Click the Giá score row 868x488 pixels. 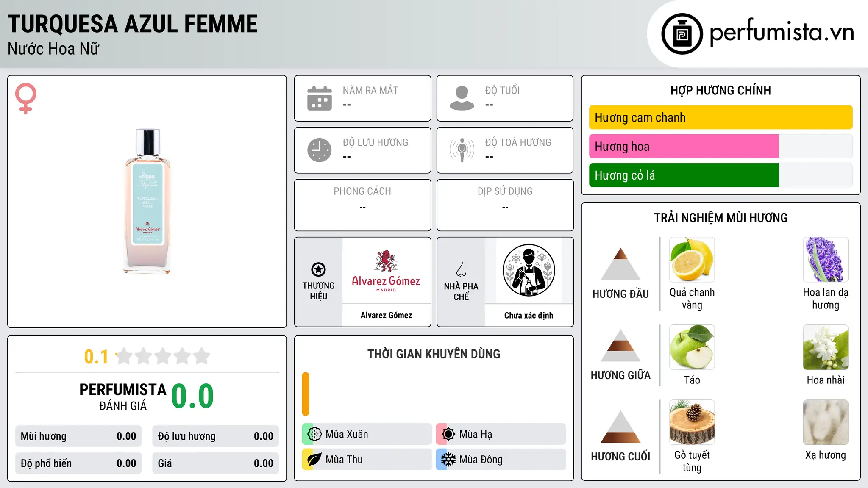(x=216, y=463)
